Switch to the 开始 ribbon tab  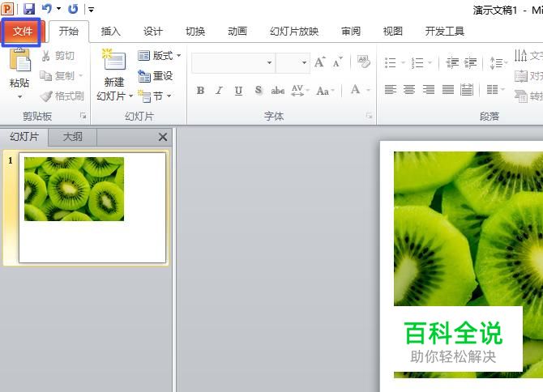(69, 32)
